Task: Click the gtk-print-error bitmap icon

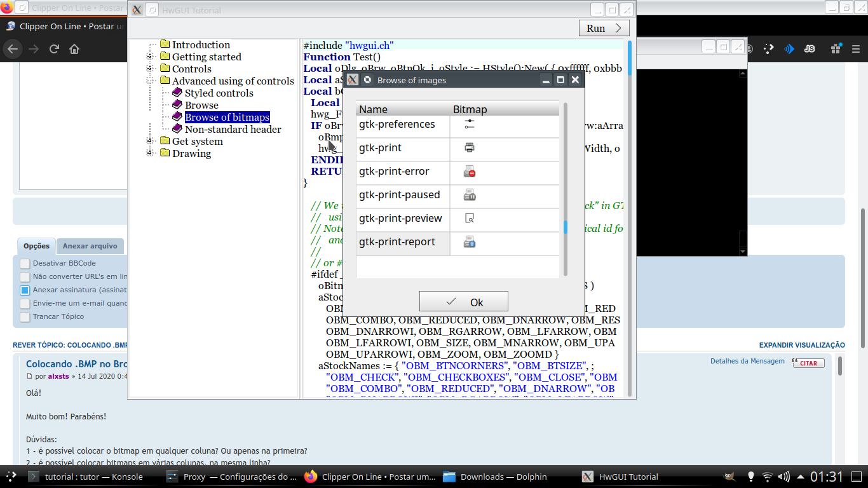Action: (470, 172)
